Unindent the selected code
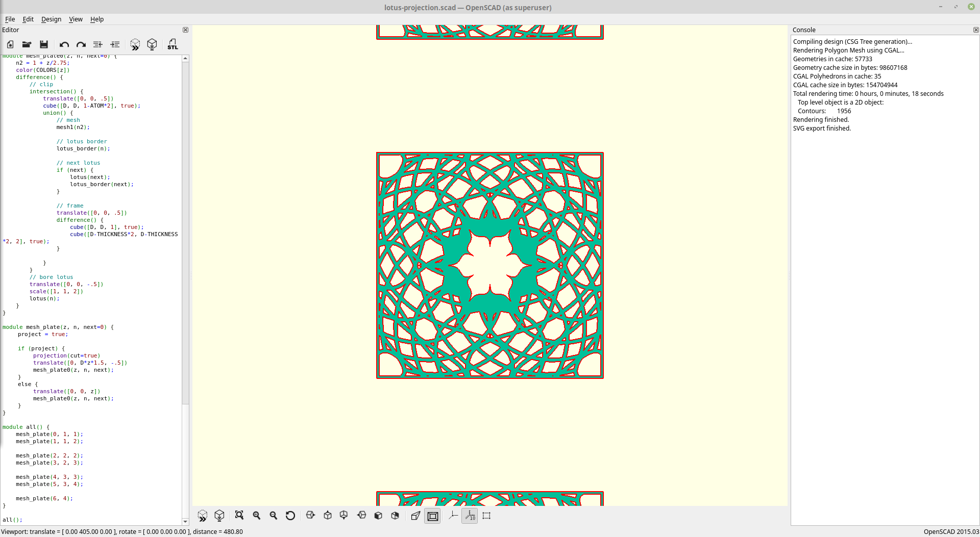The image size is (980, 537). click(97, 44)
